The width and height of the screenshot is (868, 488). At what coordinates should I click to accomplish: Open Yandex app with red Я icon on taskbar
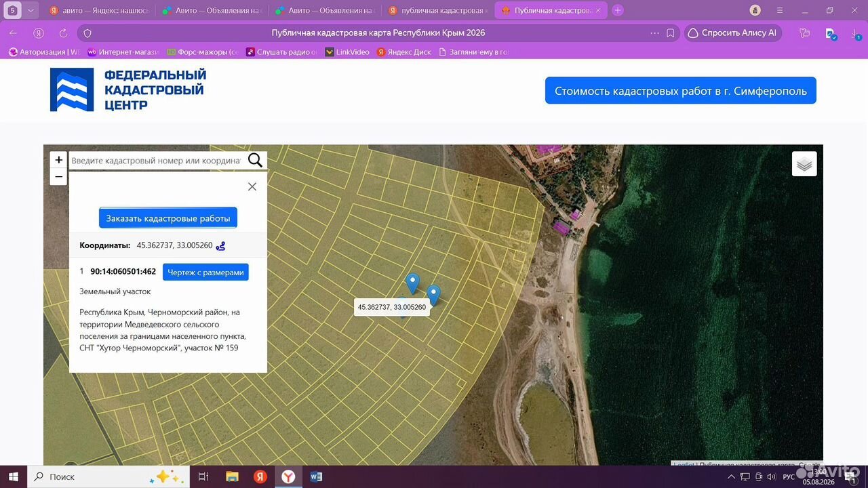pyautogui.click(x=260, y=476)
